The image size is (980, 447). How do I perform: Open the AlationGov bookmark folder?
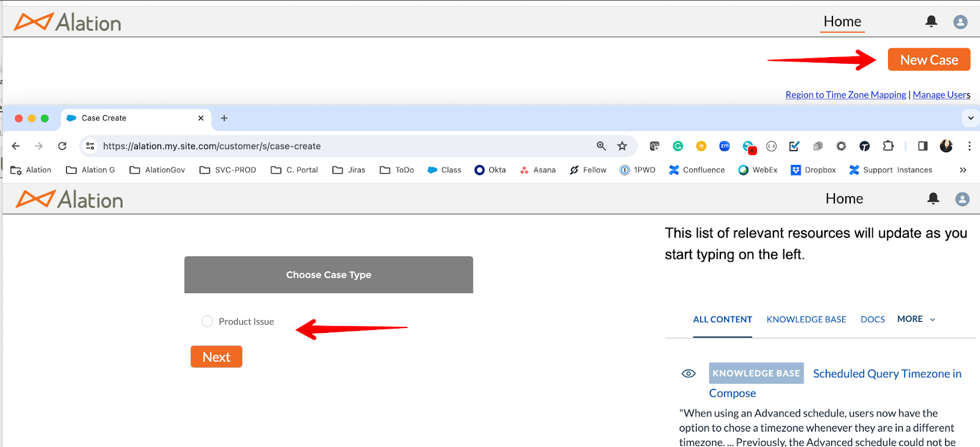(157, 170)
